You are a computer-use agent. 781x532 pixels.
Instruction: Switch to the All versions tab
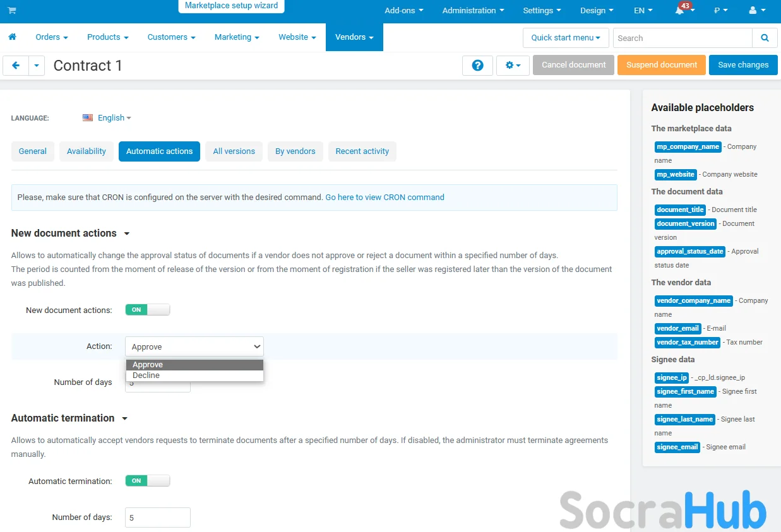[x=234, y=151]
